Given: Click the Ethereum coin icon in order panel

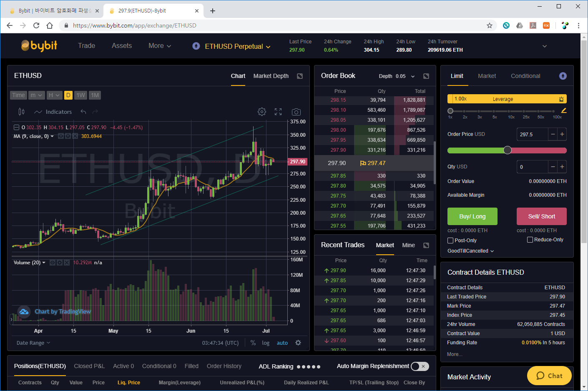Looking at the screenshot, I should coord(563,76).
